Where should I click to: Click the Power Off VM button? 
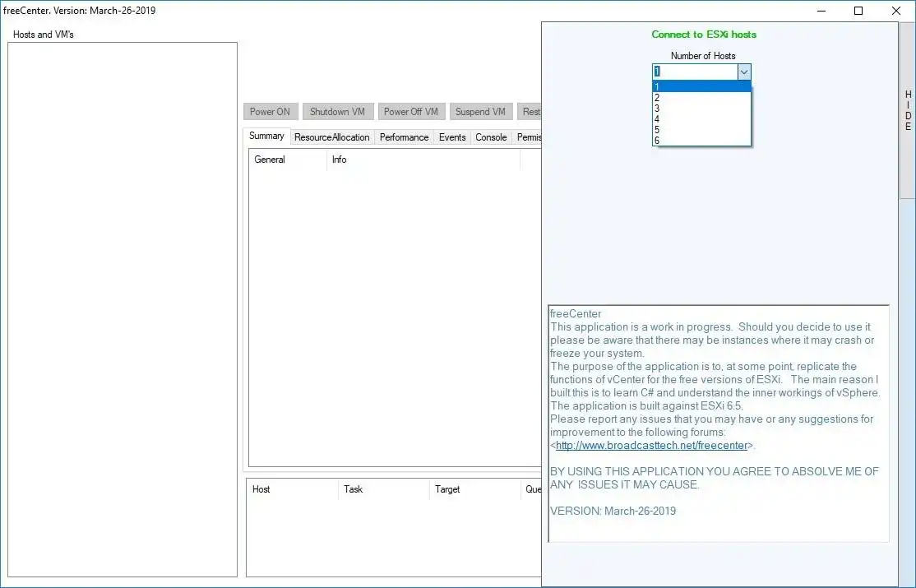pyautogui.click(x=411, y=112)
